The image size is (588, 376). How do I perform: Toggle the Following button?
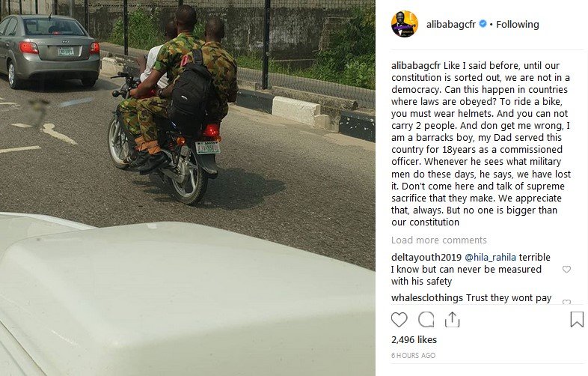point(518,25)
